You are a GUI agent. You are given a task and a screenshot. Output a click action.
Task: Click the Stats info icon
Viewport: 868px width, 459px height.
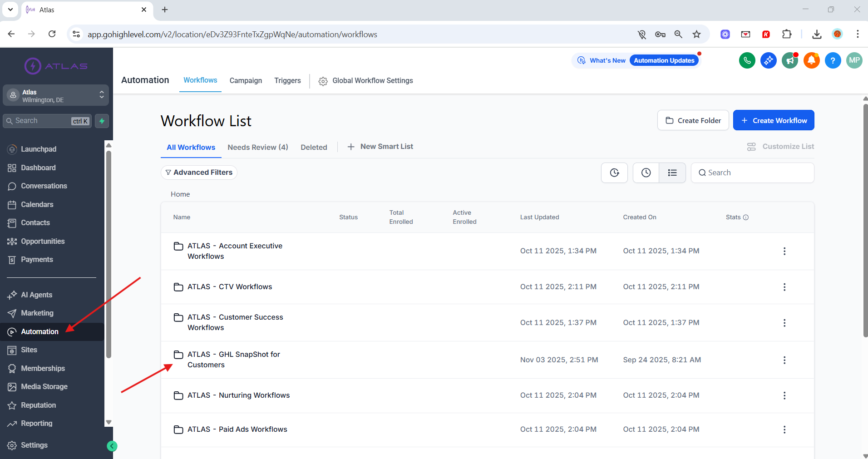coord(745,217)
